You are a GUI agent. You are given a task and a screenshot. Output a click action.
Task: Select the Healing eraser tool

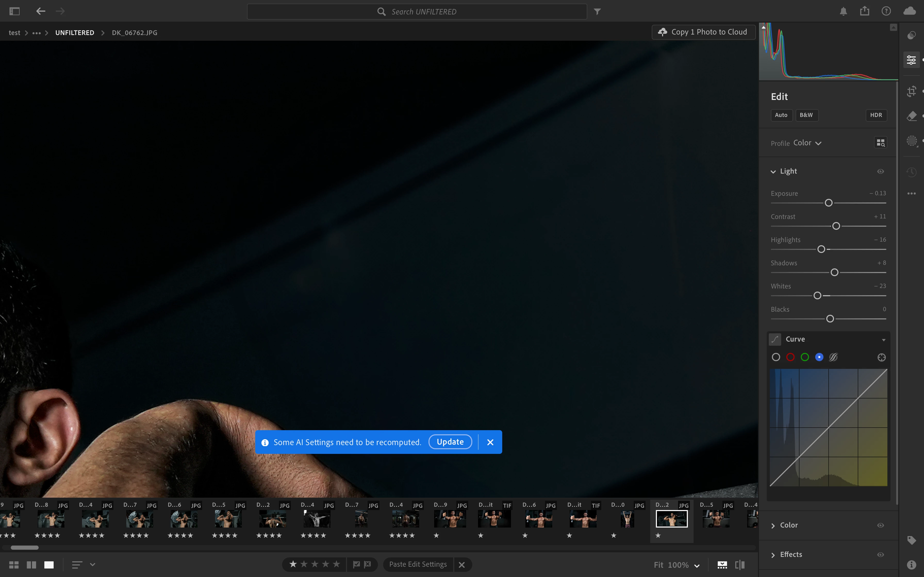point(911,116)
